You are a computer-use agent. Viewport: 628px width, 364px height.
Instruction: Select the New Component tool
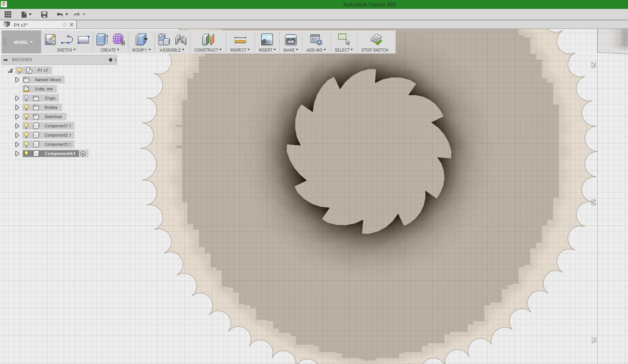point(164,40)
